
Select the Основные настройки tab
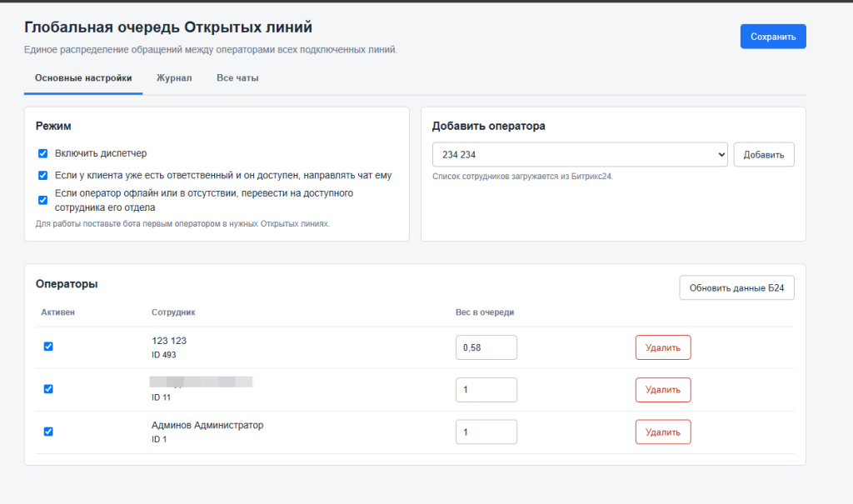coord(83,77)
